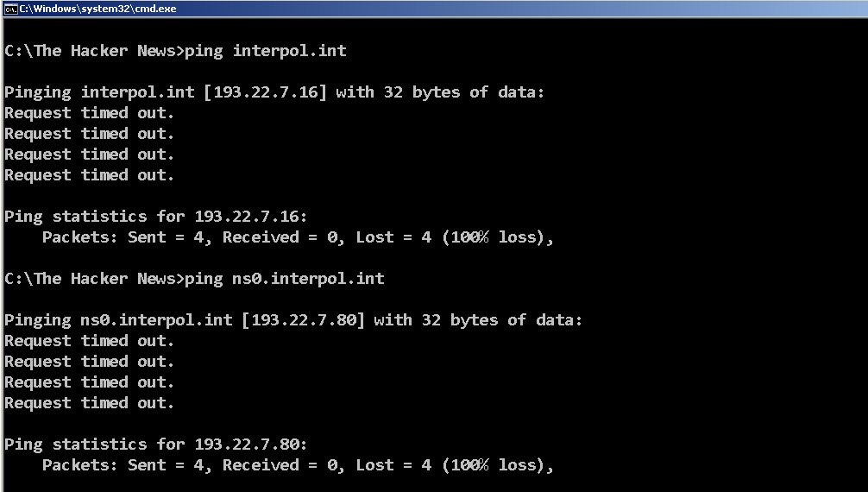Click the first 'C:\The Hacker News>' prompt
The width and height of the screenshot is (868, 492).
tap(94, 51)
